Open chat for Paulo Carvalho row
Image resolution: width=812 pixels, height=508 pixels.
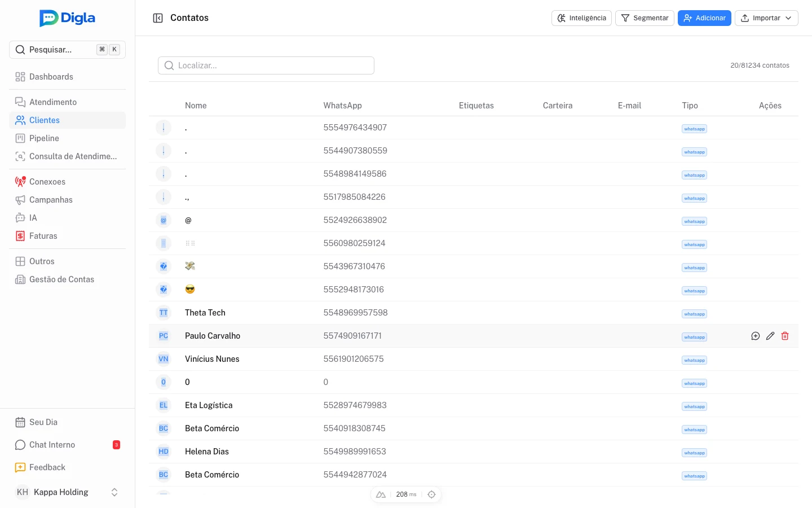(x=756, y=336)
